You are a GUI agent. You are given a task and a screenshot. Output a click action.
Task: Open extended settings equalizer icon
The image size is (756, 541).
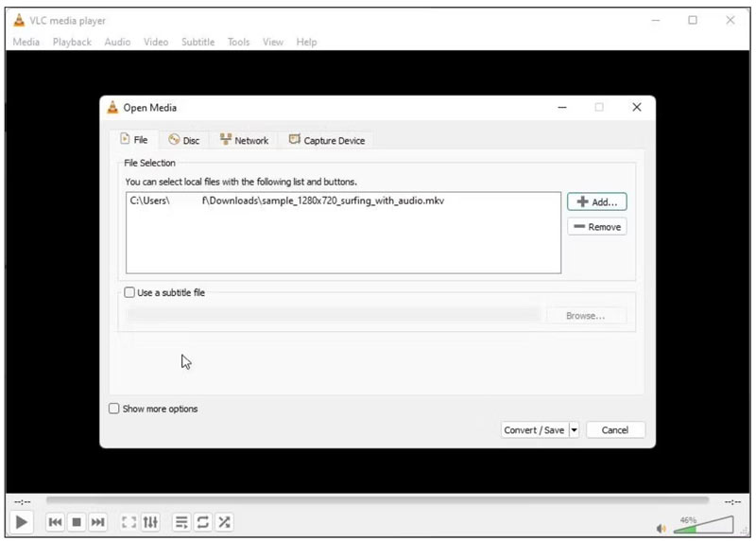point(150,522)
